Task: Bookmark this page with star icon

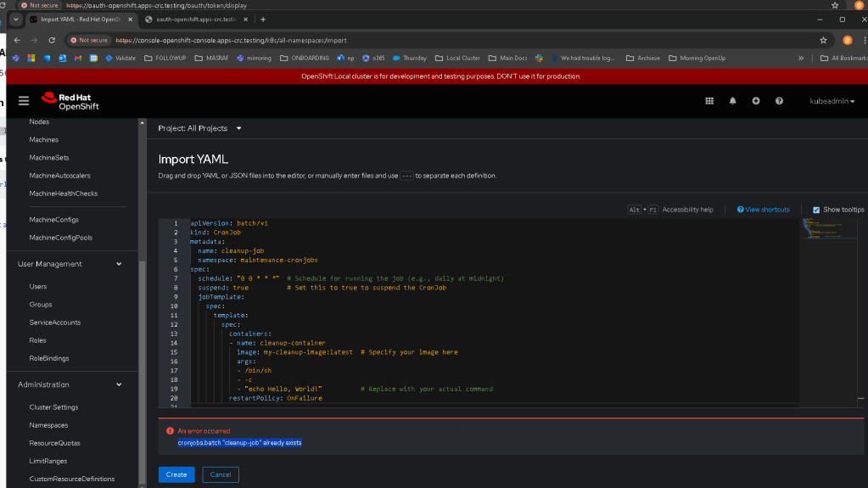Action: (823, 41)
